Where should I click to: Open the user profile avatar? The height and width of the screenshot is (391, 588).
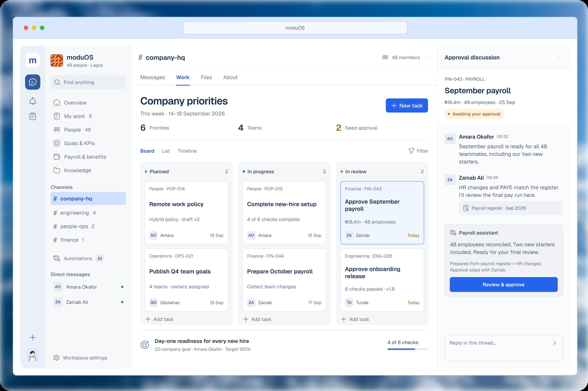(x=33, y=355)
